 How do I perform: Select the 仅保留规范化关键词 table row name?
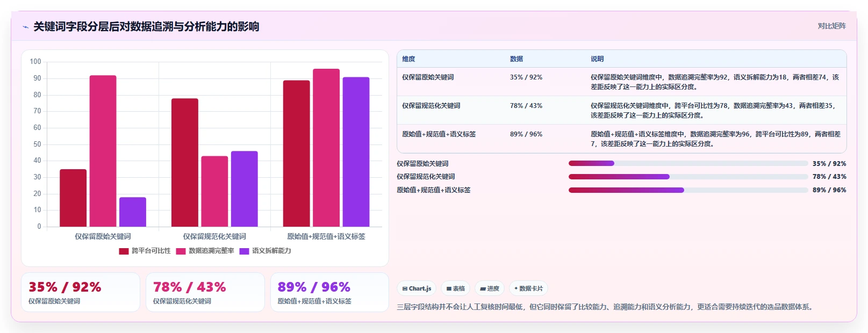point(431,106)
